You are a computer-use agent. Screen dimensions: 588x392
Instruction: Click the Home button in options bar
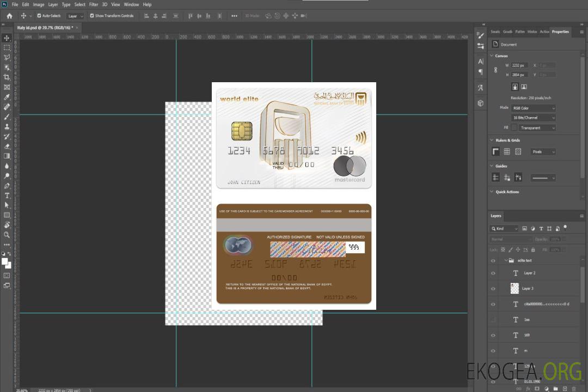pos(9,16)
